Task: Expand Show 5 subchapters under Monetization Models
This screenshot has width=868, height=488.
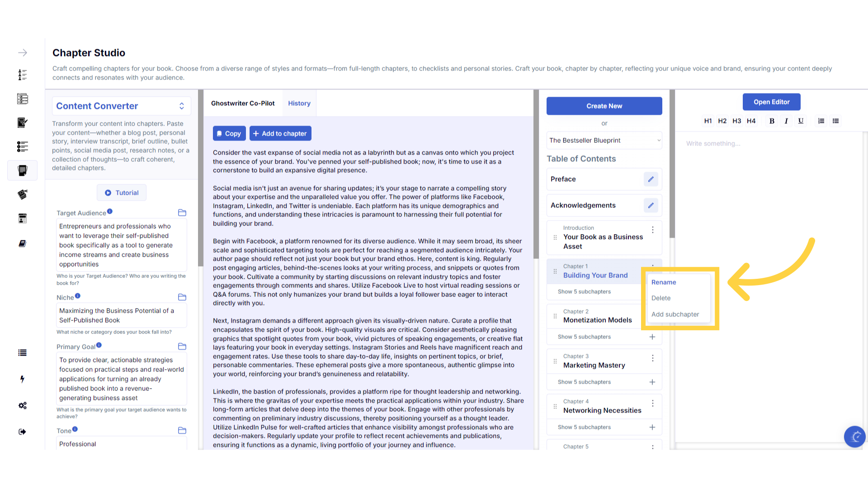Action: [x=584, y=337]
